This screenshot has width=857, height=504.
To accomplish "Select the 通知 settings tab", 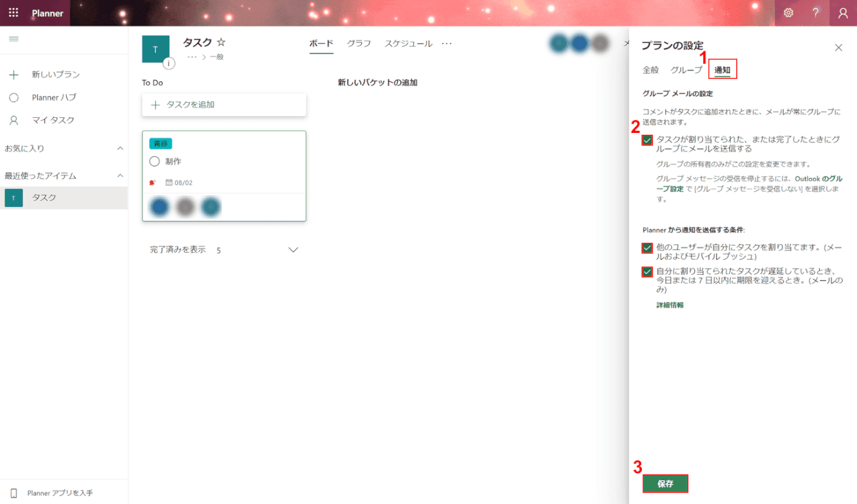I will [x=723, y=70].
